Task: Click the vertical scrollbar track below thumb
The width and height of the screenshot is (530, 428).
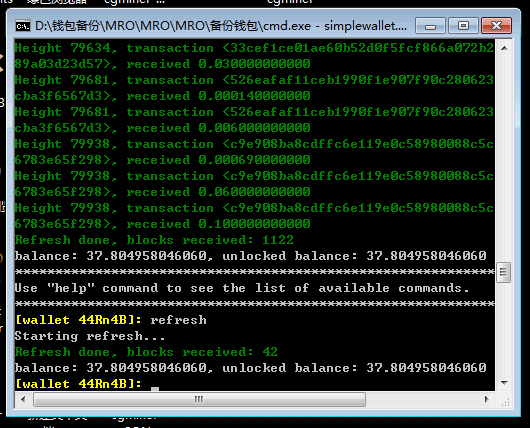Action: (x=504, y=329)
